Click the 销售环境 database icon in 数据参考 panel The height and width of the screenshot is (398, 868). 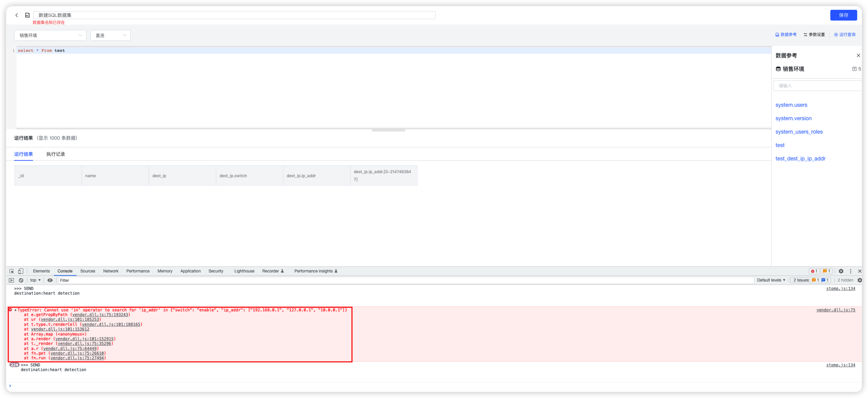[x=778, y=69]
